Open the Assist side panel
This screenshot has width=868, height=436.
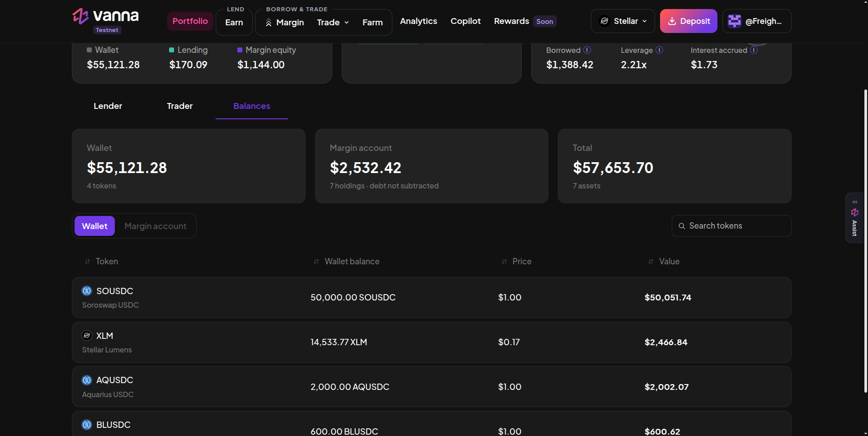pyautogui.click(x=854, y=218)
